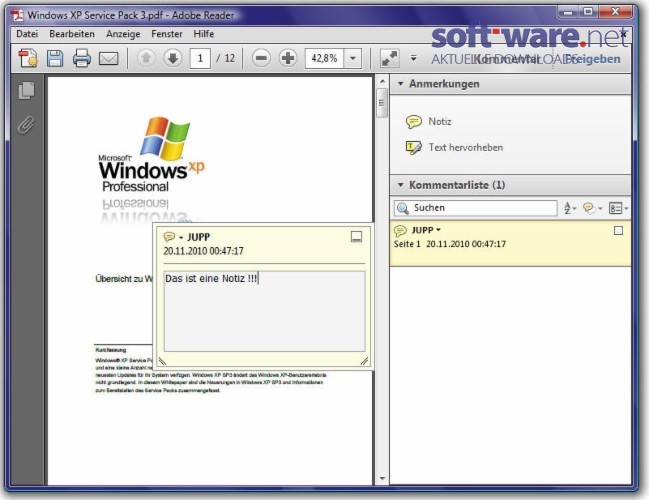
Task: Click the Text hervorheben label
Action: coord(466,147)
